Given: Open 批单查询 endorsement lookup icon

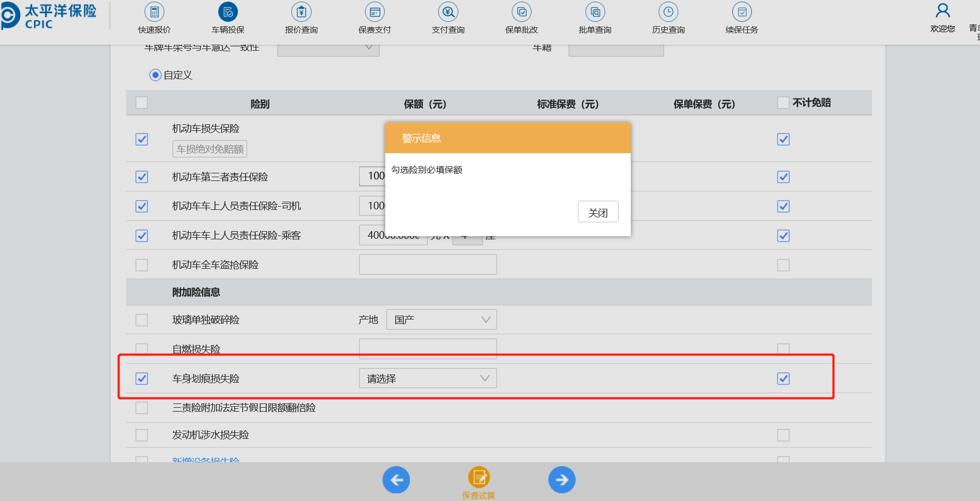Looking at the screenshot, I should (595, 12).
